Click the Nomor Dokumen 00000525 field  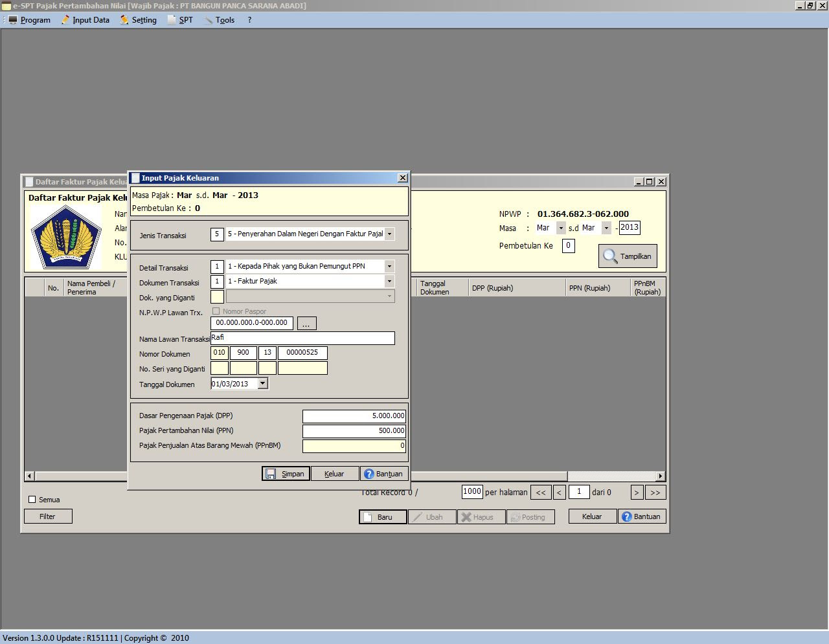pyautogui.click(x=302, y=353)
